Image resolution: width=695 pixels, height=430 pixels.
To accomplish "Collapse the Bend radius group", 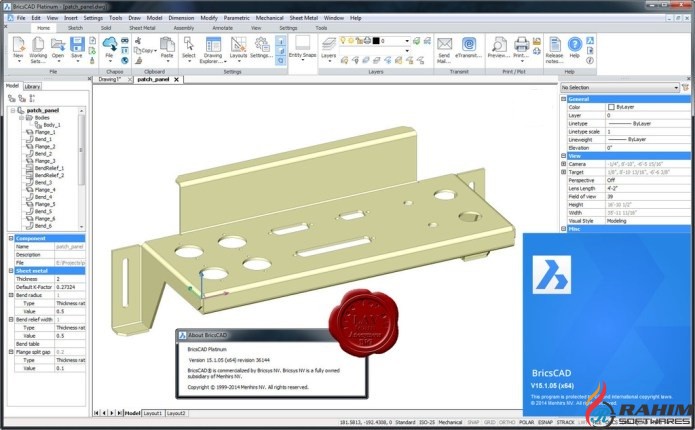I will [x=11, y=295].
